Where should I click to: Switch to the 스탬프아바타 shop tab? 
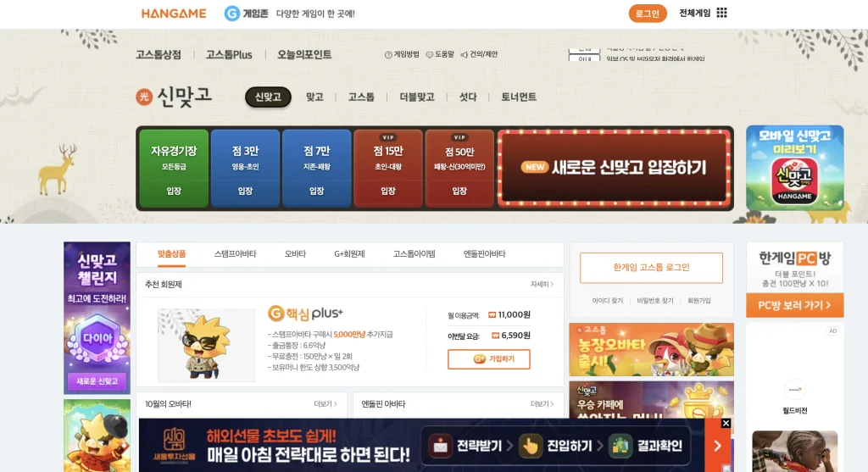pyautogui.click(x=236, y=254)
